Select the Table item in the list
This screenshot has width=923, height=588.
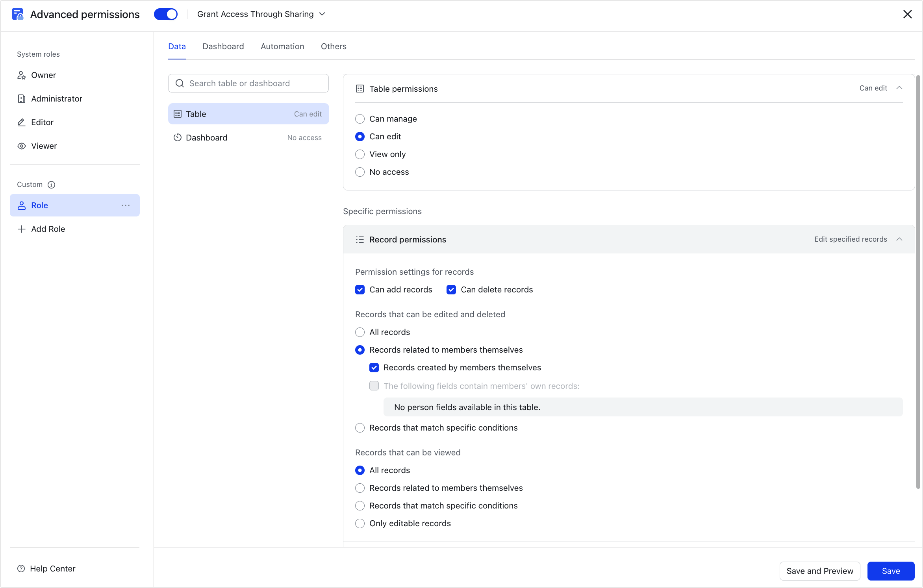point(248,114)
